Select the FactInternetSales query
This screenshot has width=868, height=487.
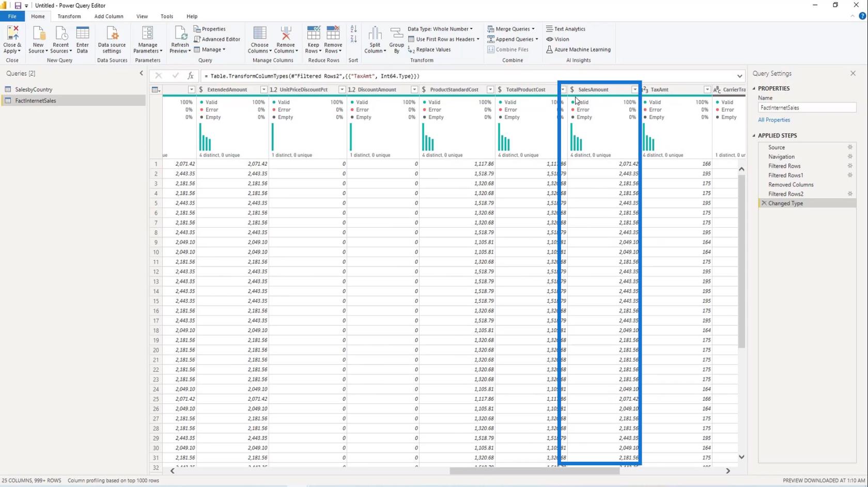coord(36,101)
